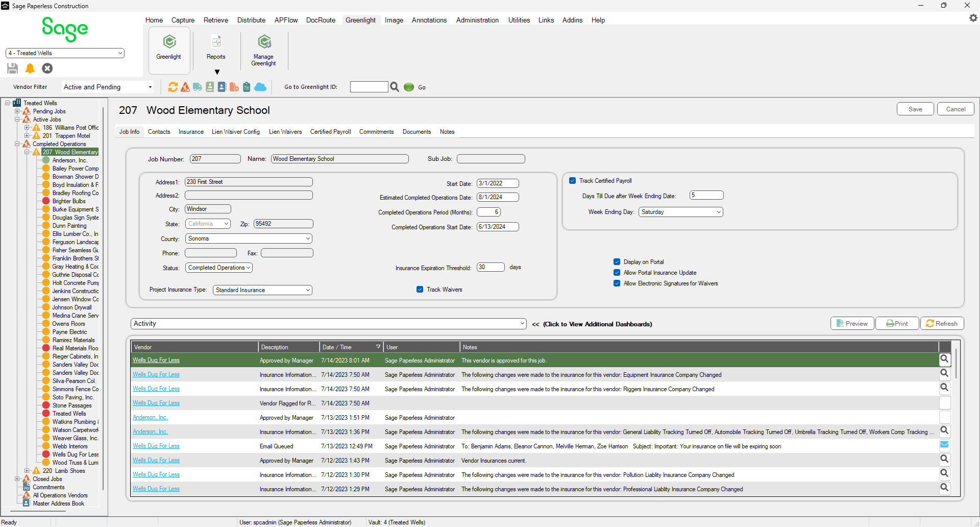This screenshot has width=980, height=527.
Task: Expand the Closed Jobs tree node
Action: [17, 479]
